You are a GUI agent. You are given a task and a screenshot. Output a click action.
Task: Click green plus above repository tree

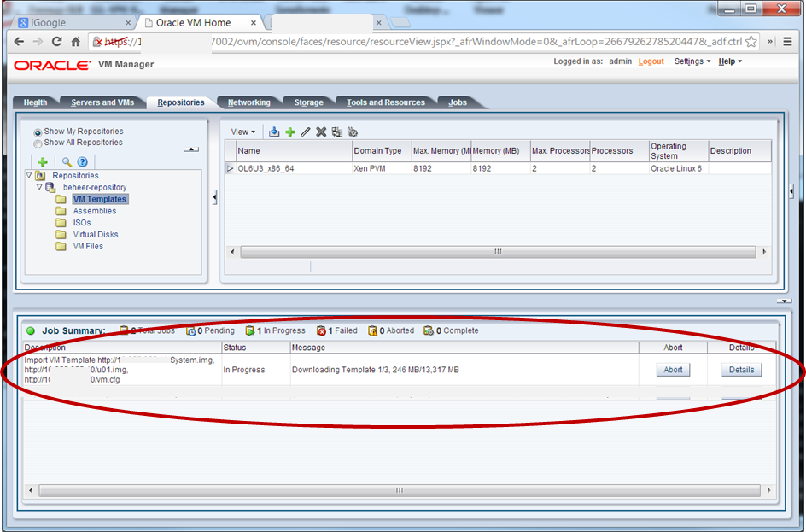point(43,162)
